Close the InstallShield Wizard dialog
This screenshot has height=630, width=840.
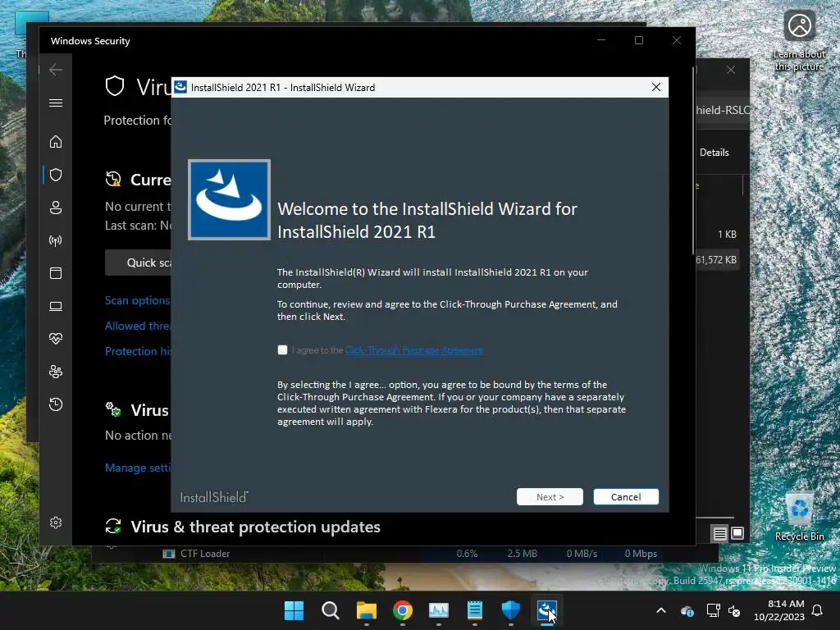tap(655, 87)
